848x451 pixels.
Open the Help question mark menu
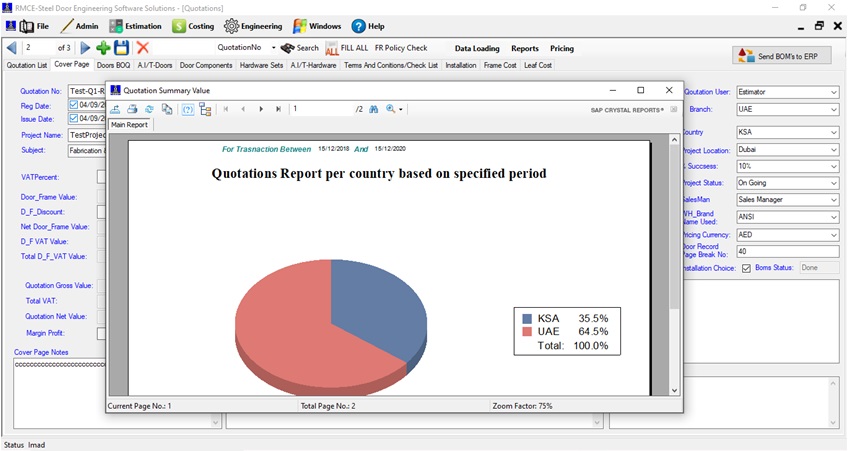click(x=368, y=26)
